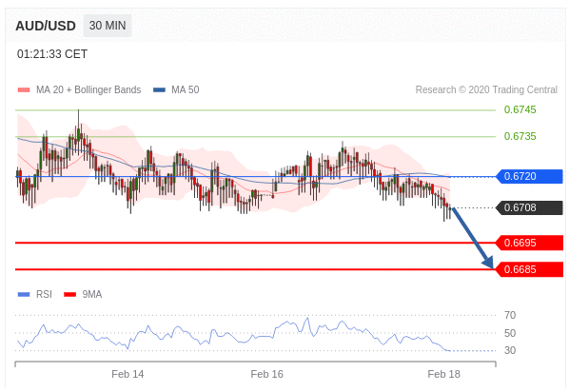The width and height of the screenshot is (569, 392).
Task: Click the RSI 70 level label
Action: click(x=510, y=315)
